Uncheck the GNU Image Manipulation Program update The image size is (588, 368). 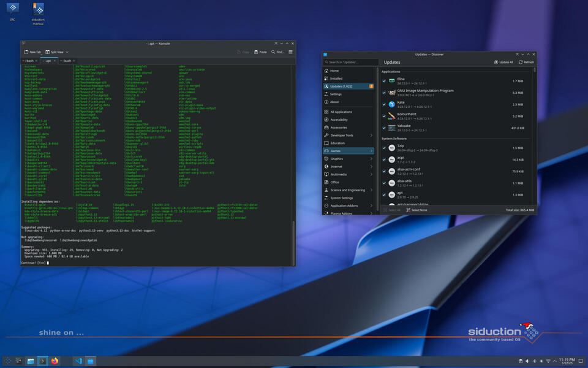pos(384,93)
